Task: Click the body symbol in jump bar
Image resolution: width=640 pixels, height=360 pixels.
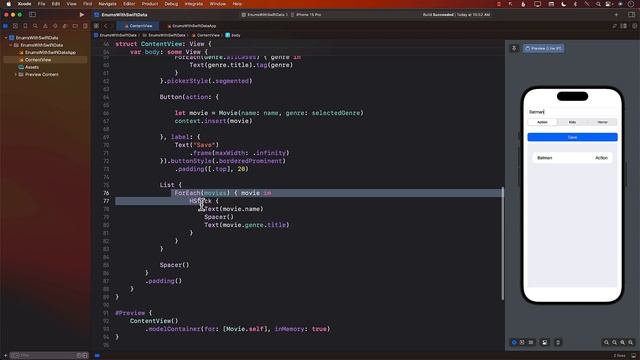Action: (x=233, y=35)
